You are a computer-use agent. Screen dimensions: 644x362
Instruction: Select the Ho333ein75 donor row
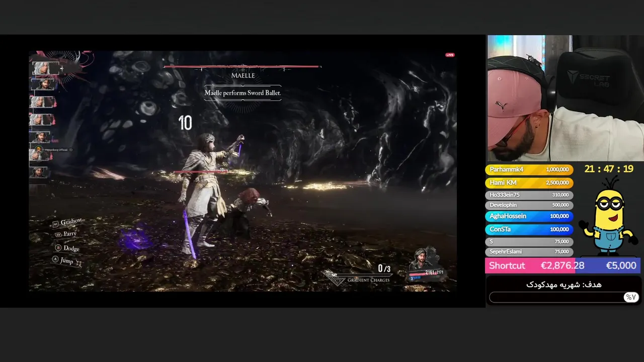click(x=529, y=195)
